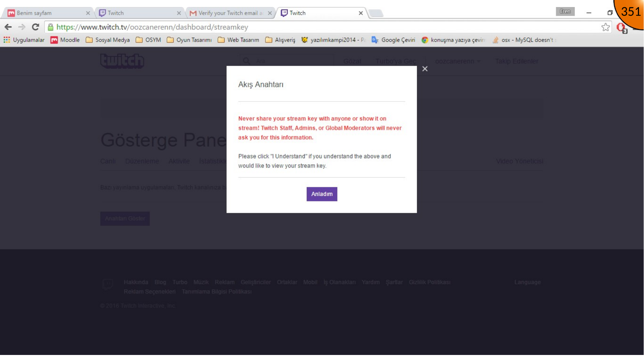Image resolution: width=644 pixels, height=362 pixels.
Task: Close the Akış Anahtarı dialog with X
Action: coord(425,69)
